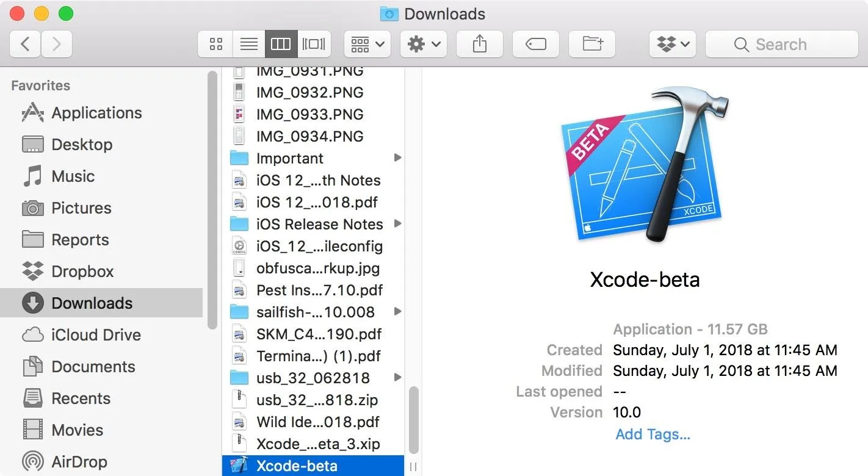Select the SKM_C4...190.pdf file
This screenshot has width=868, height=476.
coord(313,334)
